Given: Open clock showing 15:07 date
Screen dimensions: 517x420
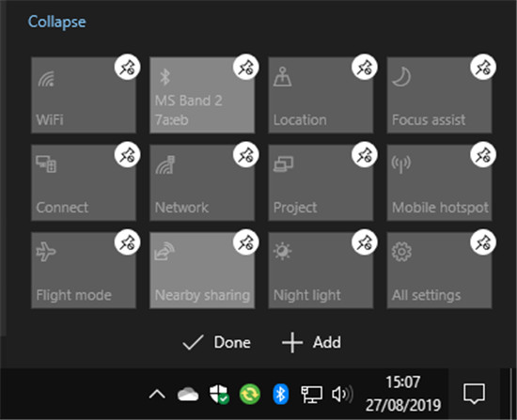Looking at the screenshot, I should tap(403, 394).
